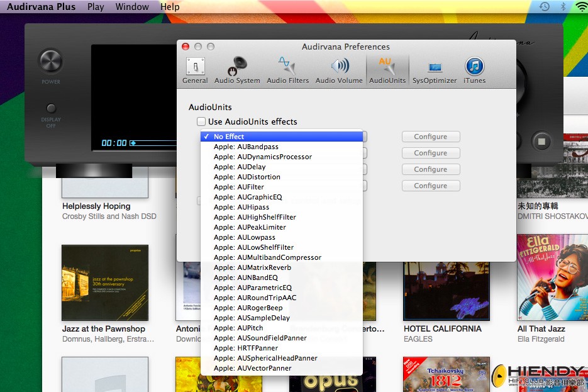Toggle the DISPLAY OFF button

point(51,108)
